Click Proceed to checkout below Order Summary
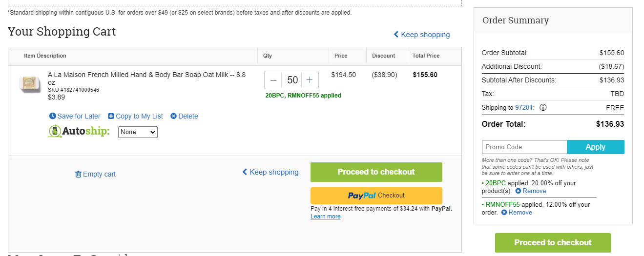This screenshot has width=644, height=256. 553,243
